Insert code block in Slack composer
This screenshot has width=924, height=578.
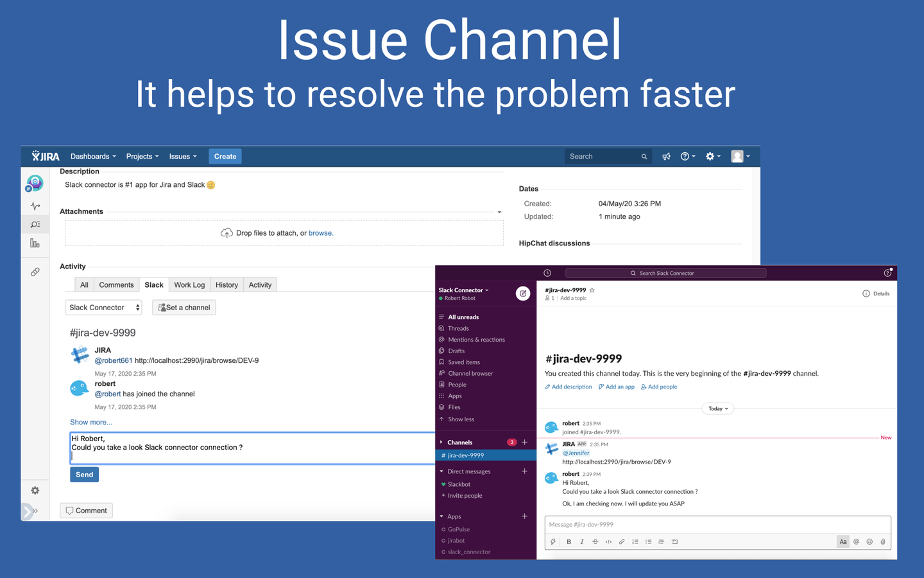click(674, 541)
